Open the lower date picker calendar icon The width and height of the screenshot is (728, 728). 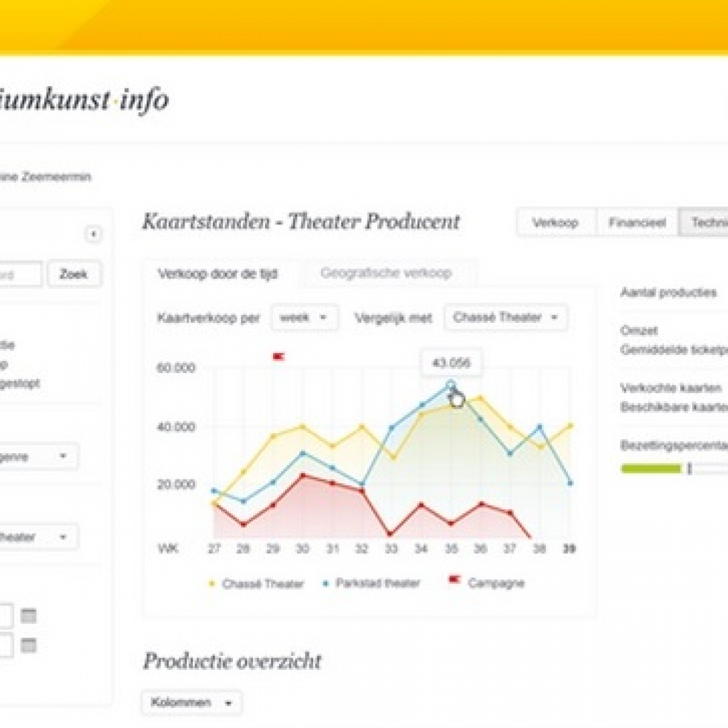click(x=29, y=645)
